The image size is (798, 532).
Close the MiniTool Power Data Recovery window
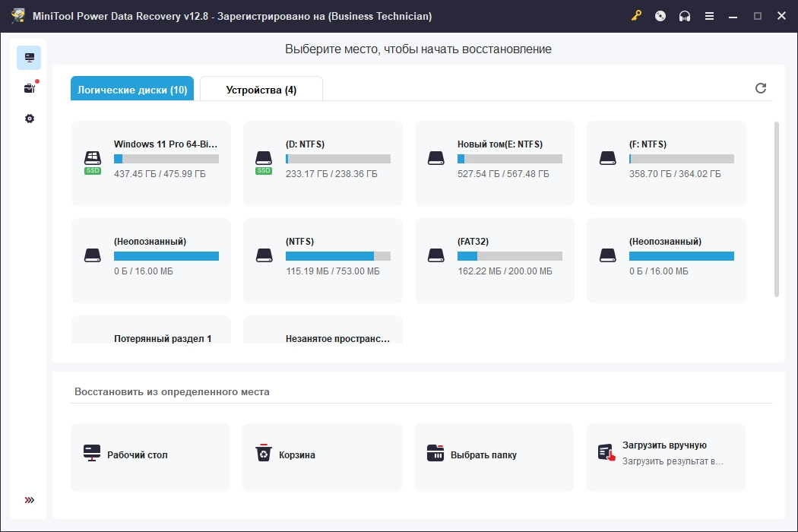(782, 16)
